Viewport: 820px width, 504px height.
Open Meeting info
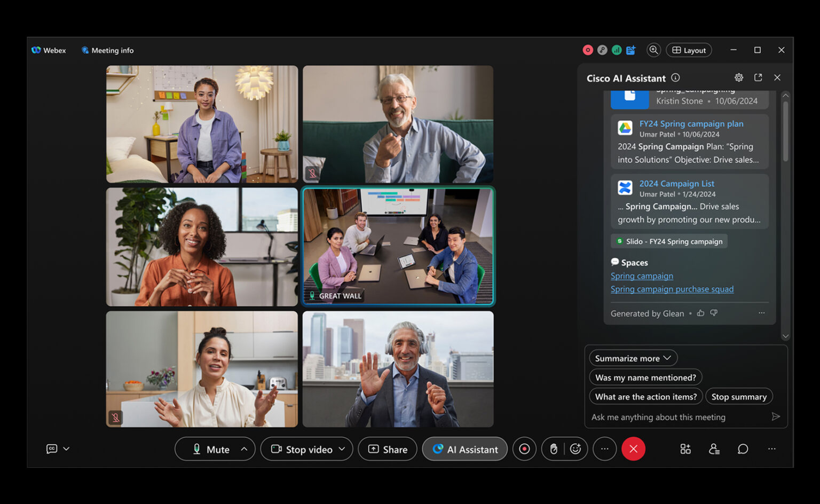(107, 50)
